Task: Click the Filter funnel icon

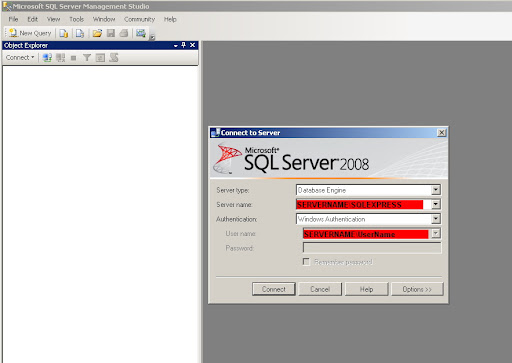Action: click(x=87, y=58)
